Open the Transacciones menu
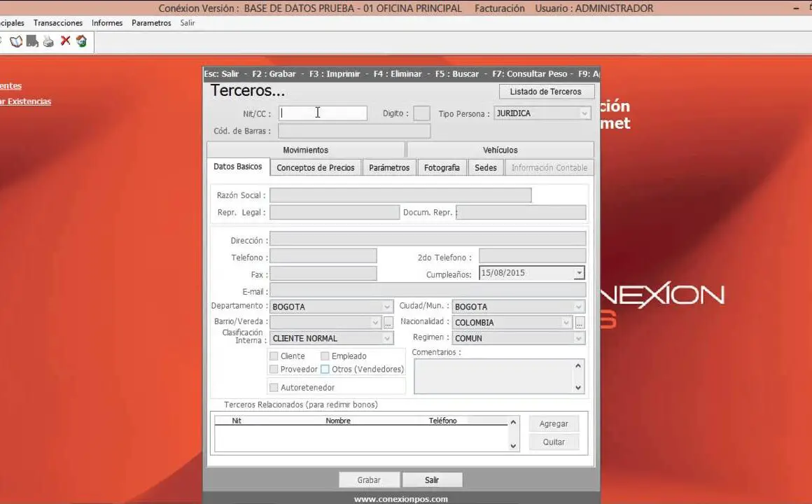The width and height of the screenshot is (812, 504). tap(58, 23)
